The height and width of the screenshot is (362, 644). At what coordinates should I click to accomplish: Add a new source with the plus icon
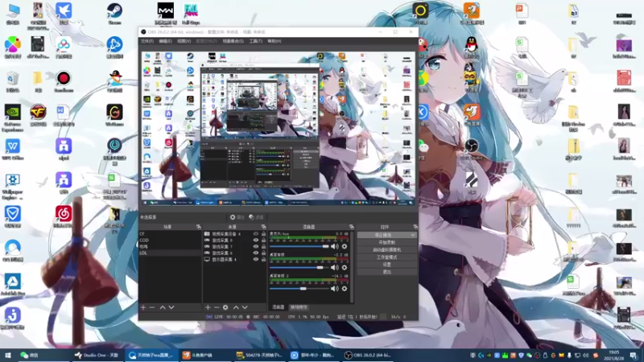[208, 307]
